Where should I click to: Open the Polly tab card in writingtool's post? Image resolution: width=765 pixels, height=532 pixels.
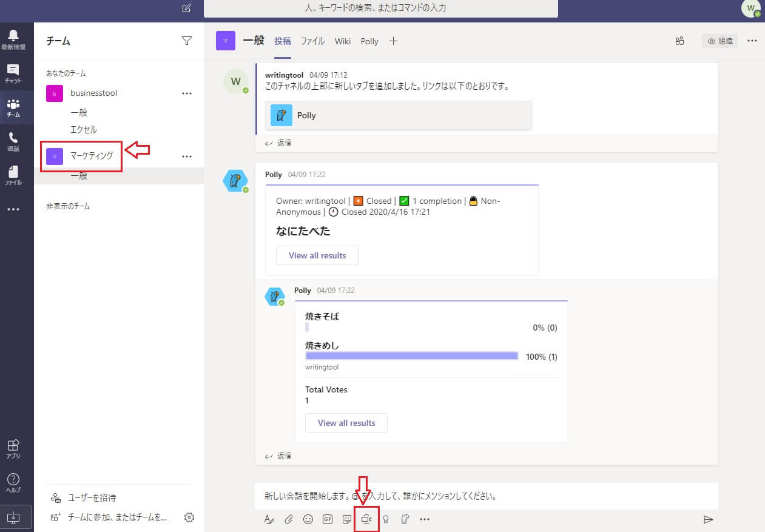pos(399,115)
